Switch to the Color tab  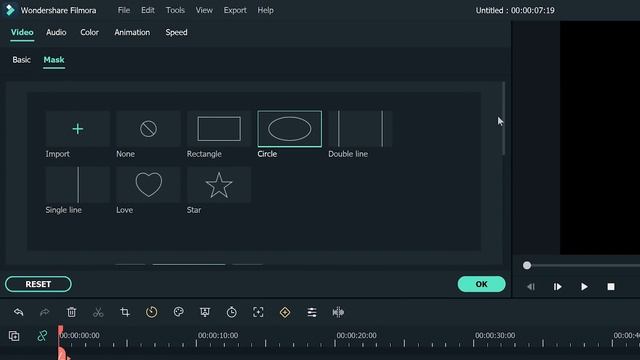coord(89,32)
